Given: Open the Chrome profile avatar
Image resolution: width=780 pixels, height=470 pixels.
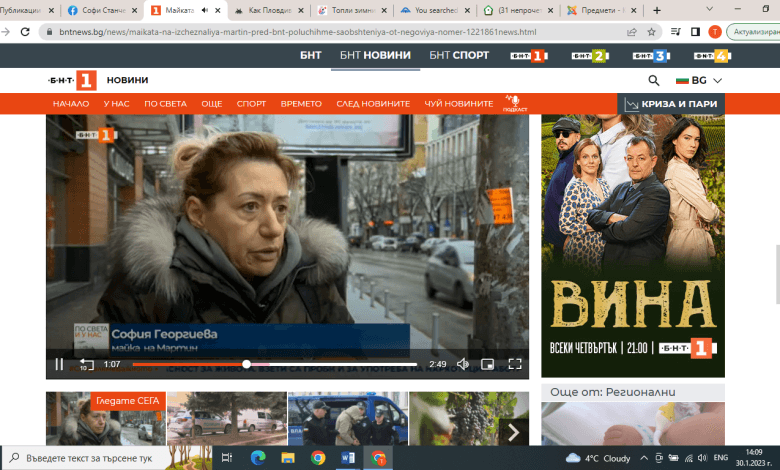Looking at the screenshot, I should 715,32.
